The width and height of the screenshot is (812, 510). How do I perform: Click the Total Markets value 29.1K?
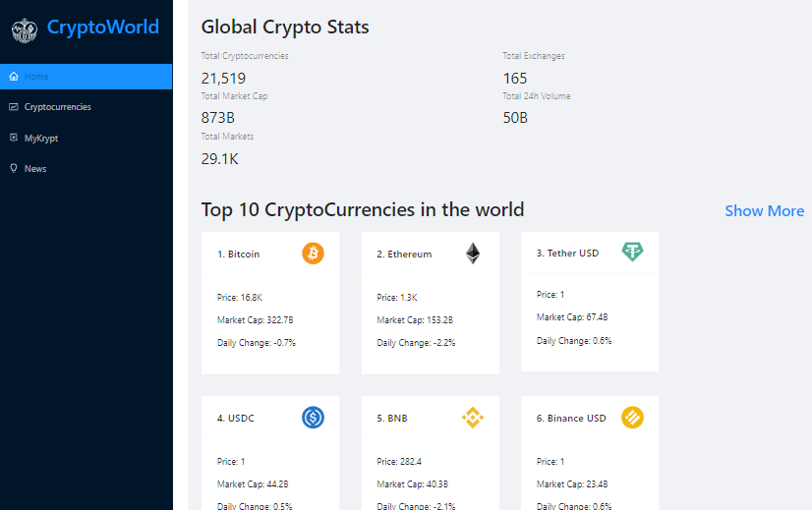[219, 159]
